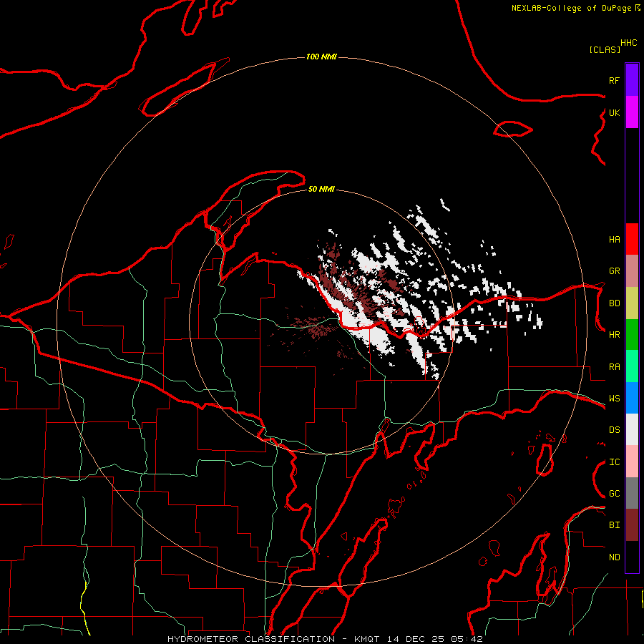Click the IC legend label

[614, 462]
